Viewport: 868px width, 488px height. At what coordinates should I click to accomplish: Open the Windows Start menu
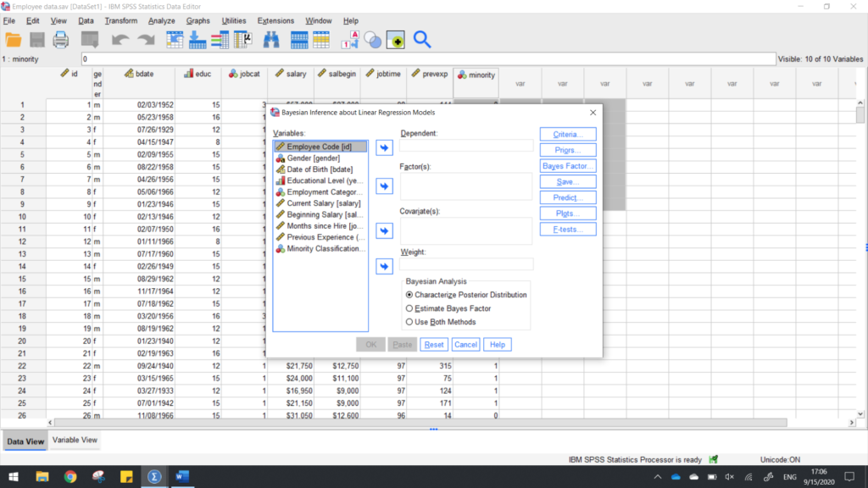(14, 476)
